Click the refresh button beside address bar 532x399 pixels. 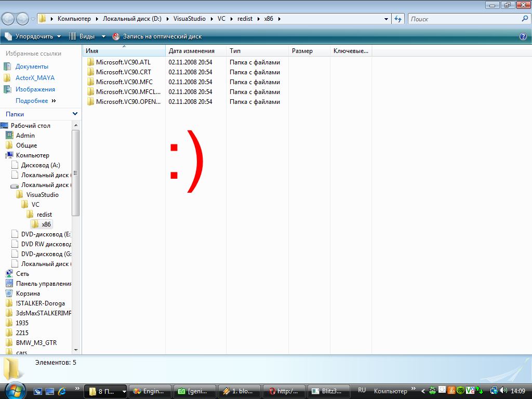398,19
